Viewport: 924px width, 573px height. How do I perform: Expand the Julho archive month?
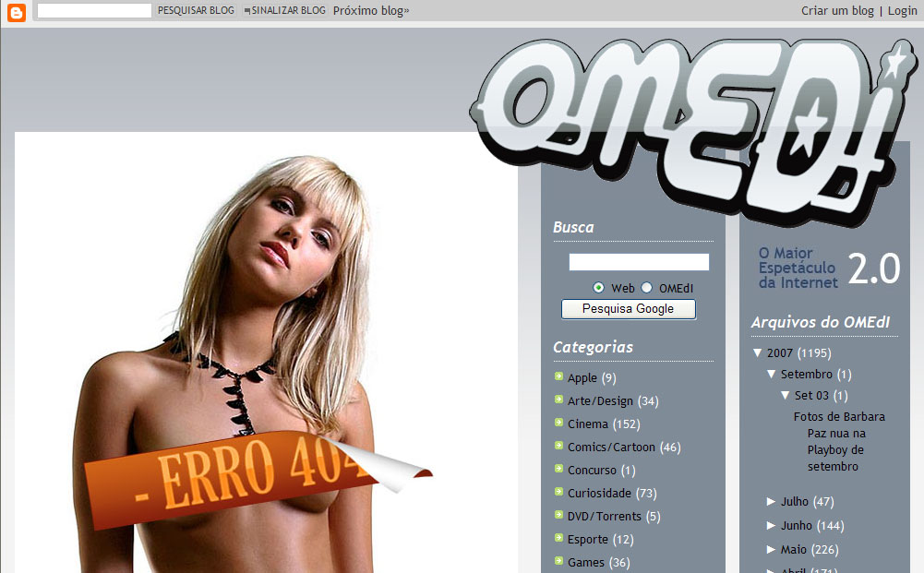[772, 502]
